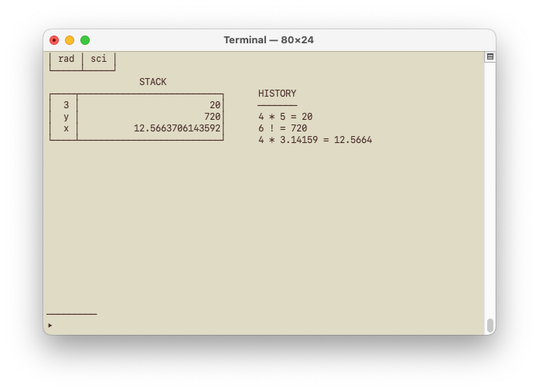Viewport: 539px width, 392px height.
Task: Select history entry 4 * 3.14159 = 12.5664
Action: pos(315,140)
